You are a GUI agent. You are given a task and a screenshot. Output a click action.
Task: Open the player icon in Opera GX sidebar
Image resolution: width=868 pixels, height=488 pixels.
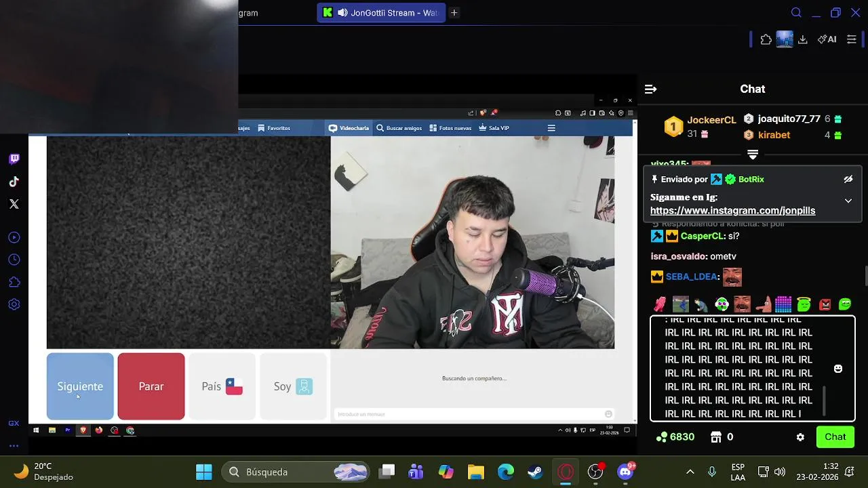pyautogui.click(x=14, y=237)
